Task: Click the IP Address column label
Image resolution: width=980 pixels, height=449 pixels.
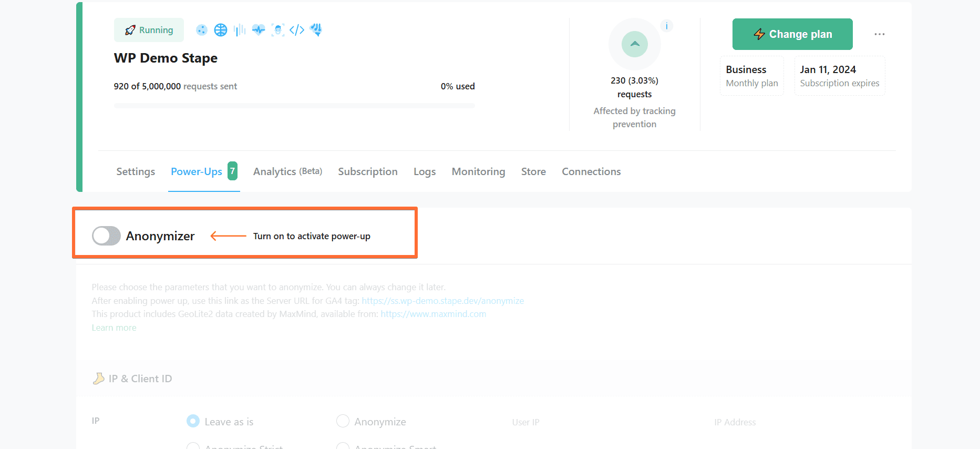Action: pos(735,422)
